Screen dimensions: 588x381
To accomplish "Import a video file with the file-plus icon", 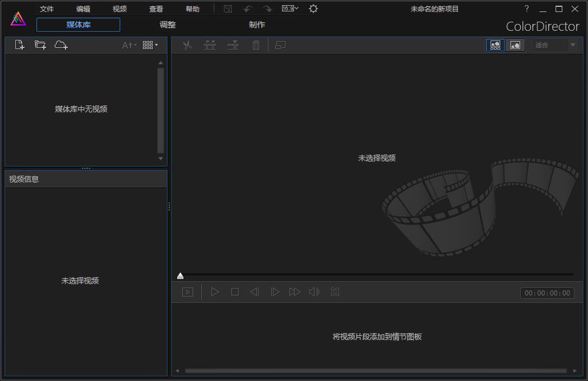I will coord(19,45).
